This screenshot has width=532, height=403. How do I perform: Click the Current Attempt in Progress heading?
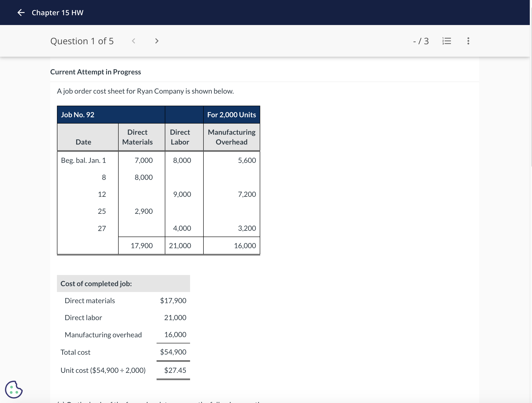[96, 72]
